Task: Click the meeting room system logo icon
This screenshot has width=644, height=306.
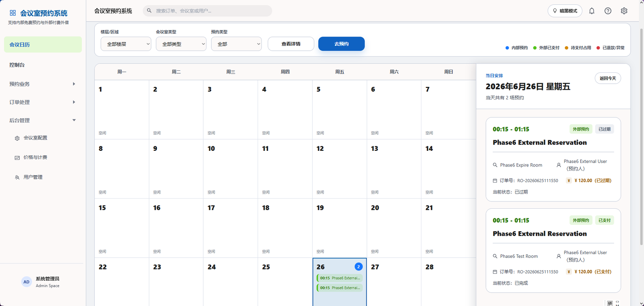Action: point(13,13)
